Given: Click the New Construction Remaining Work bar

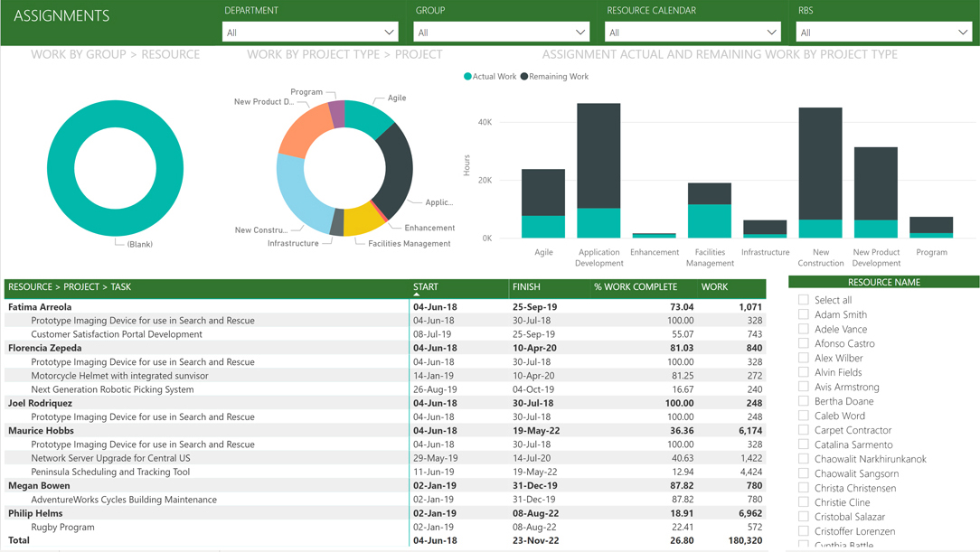Looking at the screenshot, I should tap(820, 163).
